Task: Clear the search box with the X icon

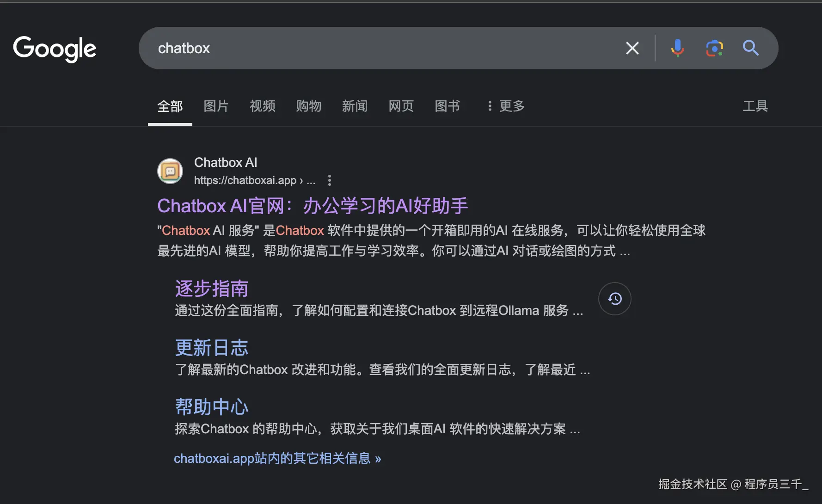Action: (632, 48)
